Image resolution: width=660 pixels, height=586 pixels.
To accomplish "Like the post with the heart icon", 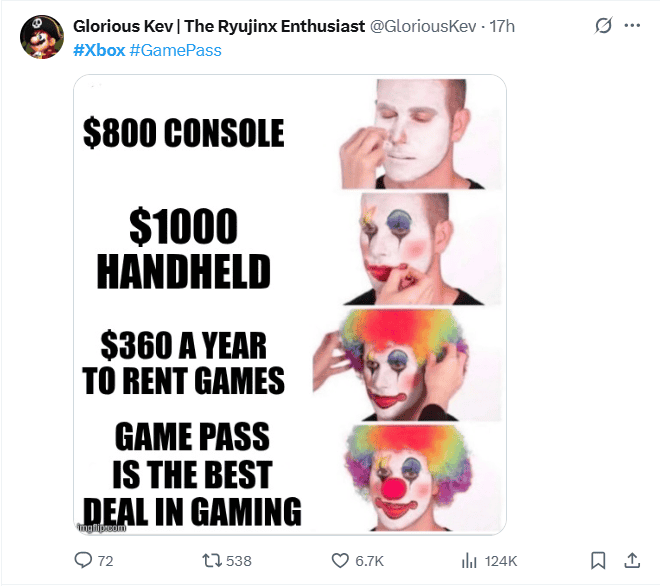I will [x=340, y=561].
